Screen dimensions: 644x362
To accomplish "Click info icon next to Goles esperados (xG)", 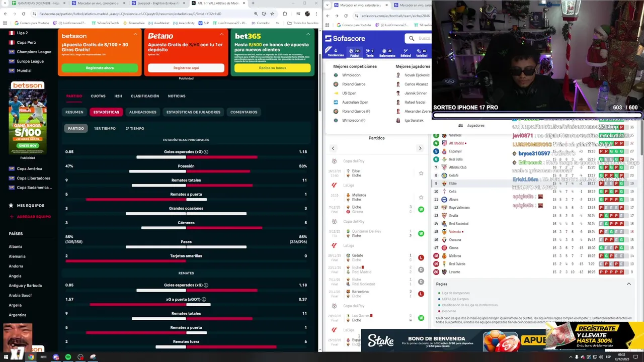I will click(206, 152).
